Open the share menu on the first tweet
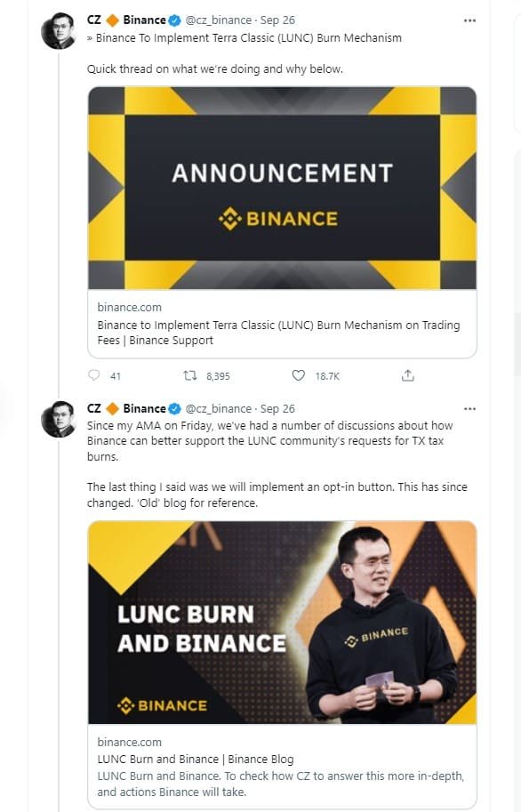The height and width of the screenshot is (812, 521). [407, 375]
